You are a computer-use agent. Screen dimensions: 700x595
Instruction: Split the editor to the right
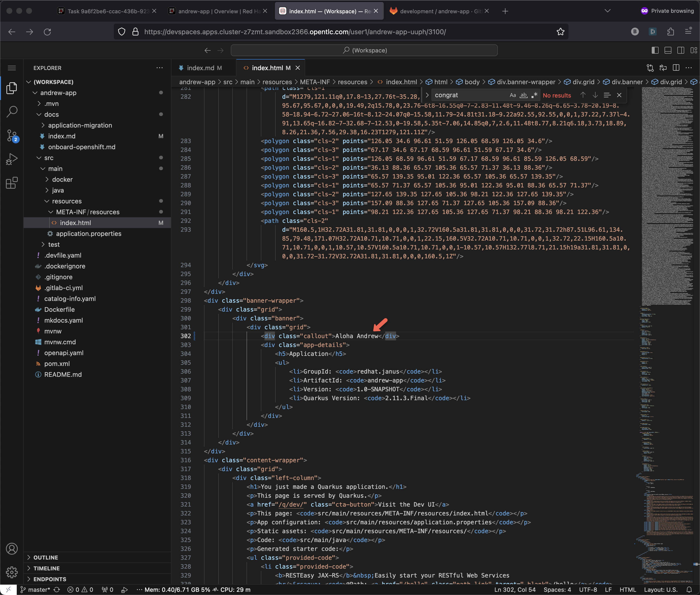tap(676, 68)
